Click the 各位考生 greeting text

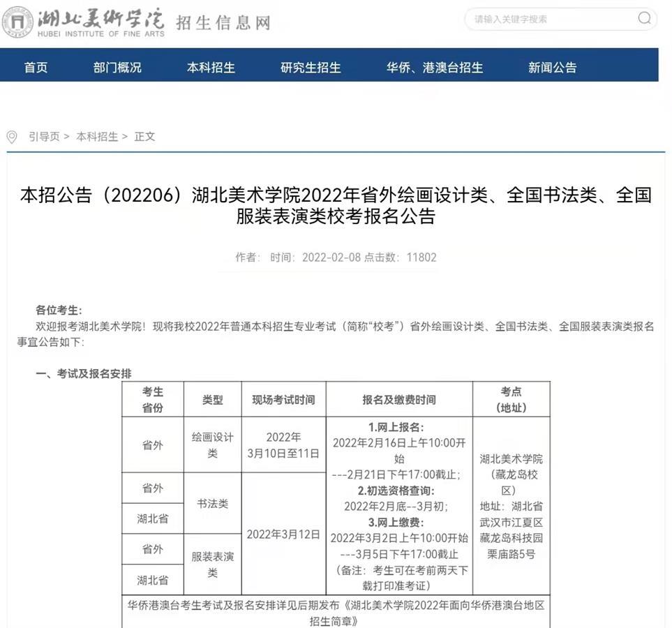coord(59,310)
